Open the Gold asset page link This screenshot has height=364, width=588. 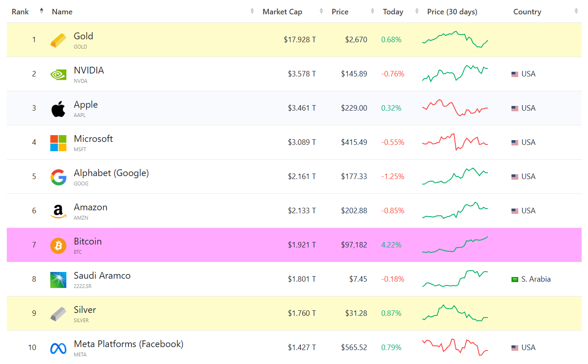83,36
